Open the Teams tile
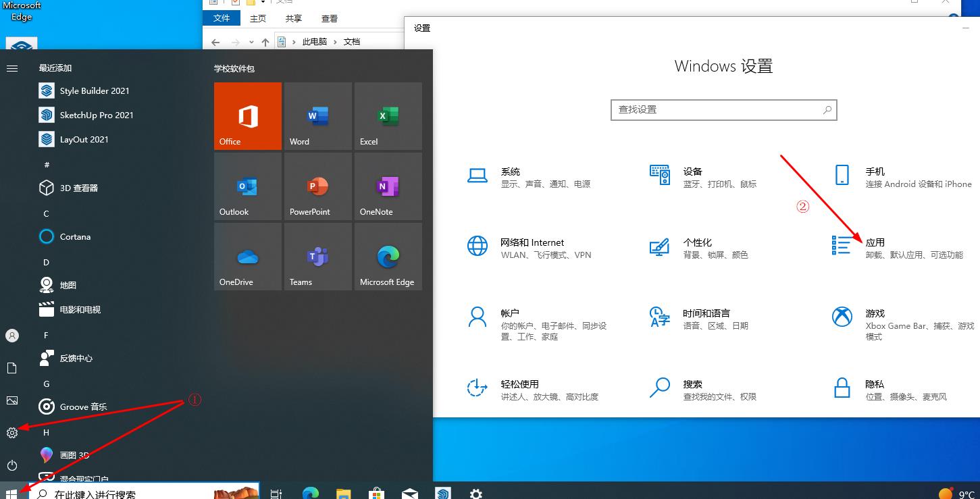The width and height of the screenshot is (980, 499). tap(317, 257)
